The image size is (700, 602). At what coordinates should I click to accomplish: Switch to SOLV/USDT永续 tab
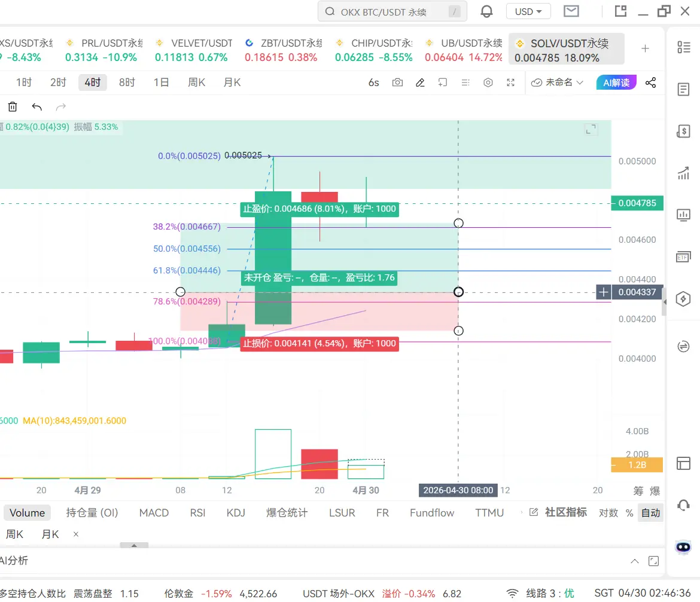tap(566, 50)
